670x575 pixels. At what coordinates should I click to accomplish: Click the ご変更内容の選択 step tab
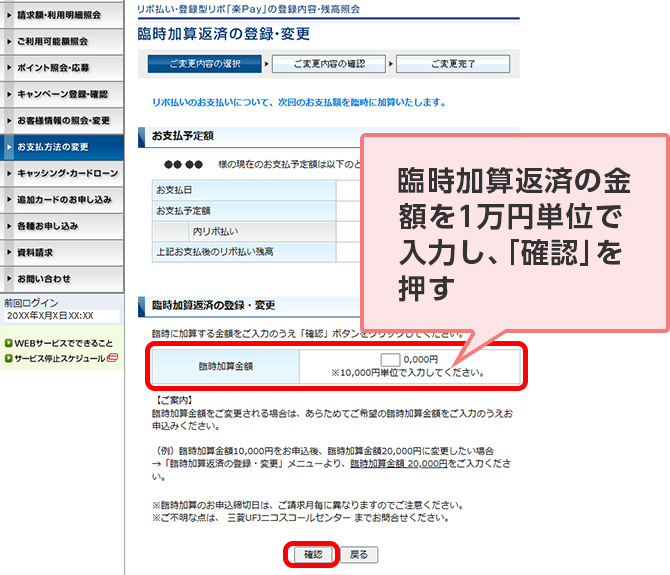[x=204, y=64]
